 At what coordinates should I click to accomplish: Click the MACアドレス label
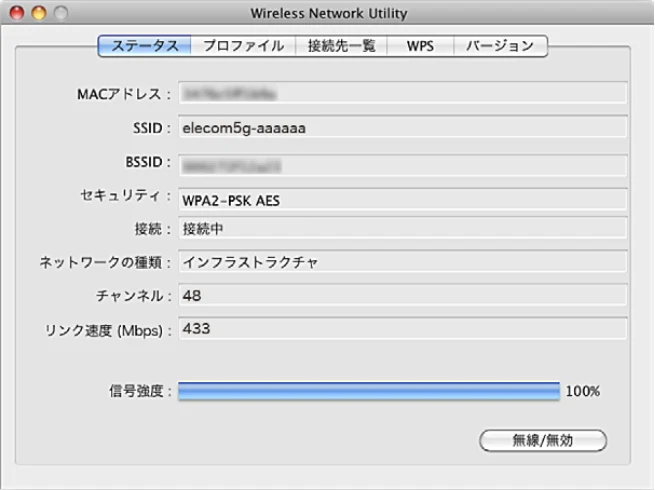click(x=124, y=94)
